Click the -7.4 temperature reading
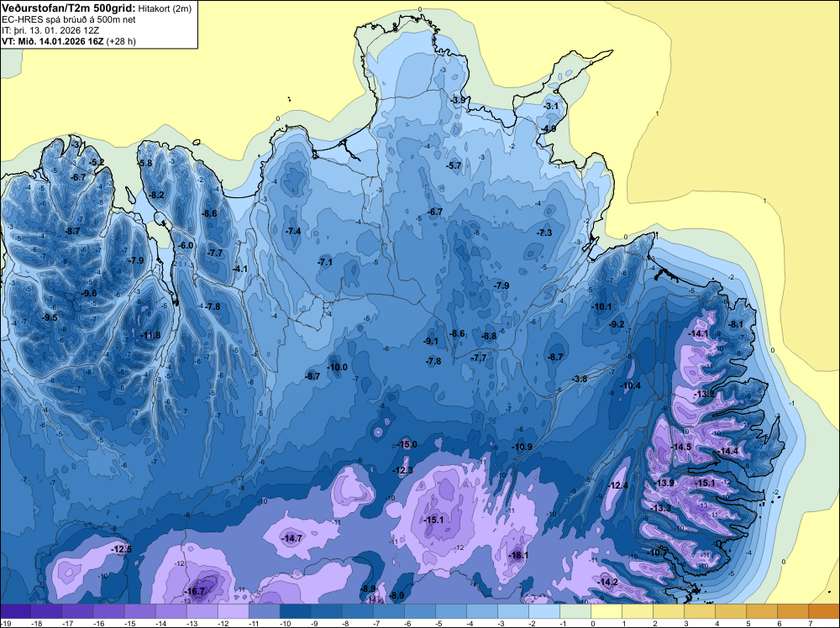The image size is (840, 628). pos(293,231)
